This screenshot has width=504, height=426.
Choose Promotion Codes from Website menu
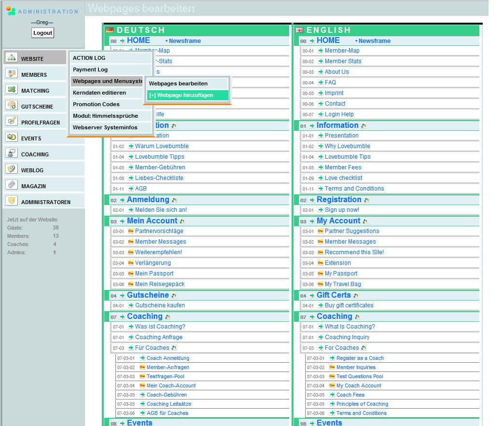tap(96, 104)
